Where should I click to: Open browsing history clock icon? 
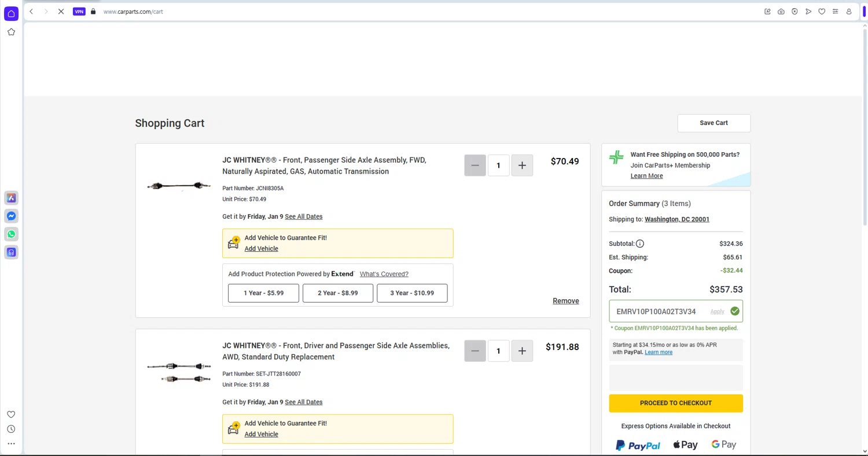point(11,429)
